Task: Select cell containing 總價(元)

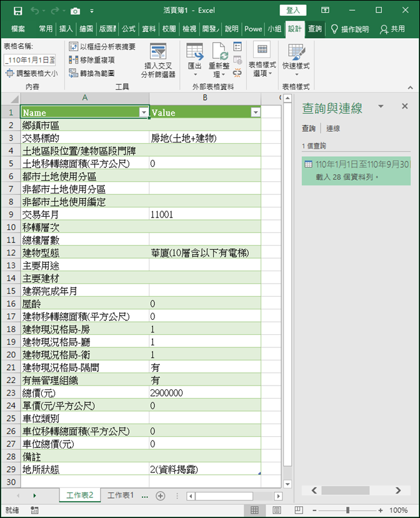Action: [85, 393]
